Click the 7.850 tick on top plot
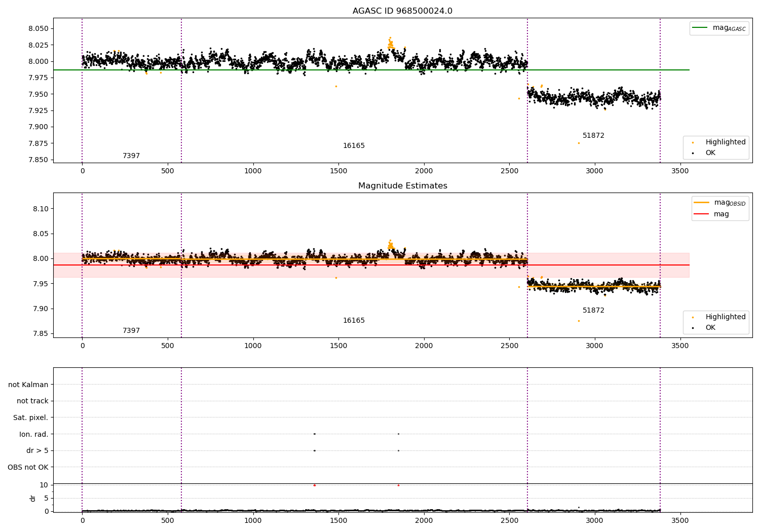 pyautogui.click(x=39, y=160)
